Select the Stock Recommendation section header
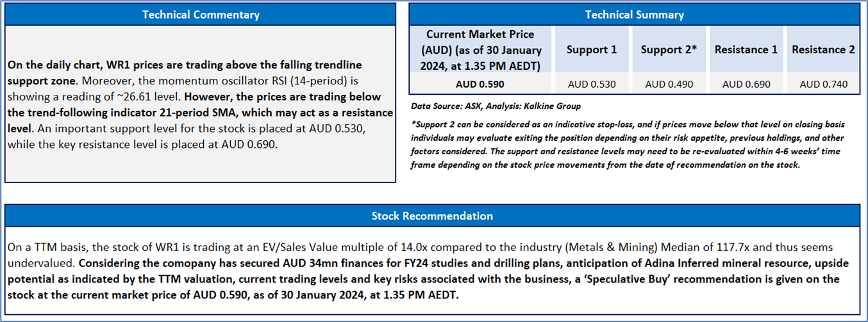Viewport: 868px width, 322px height. (x=432, y=216)
